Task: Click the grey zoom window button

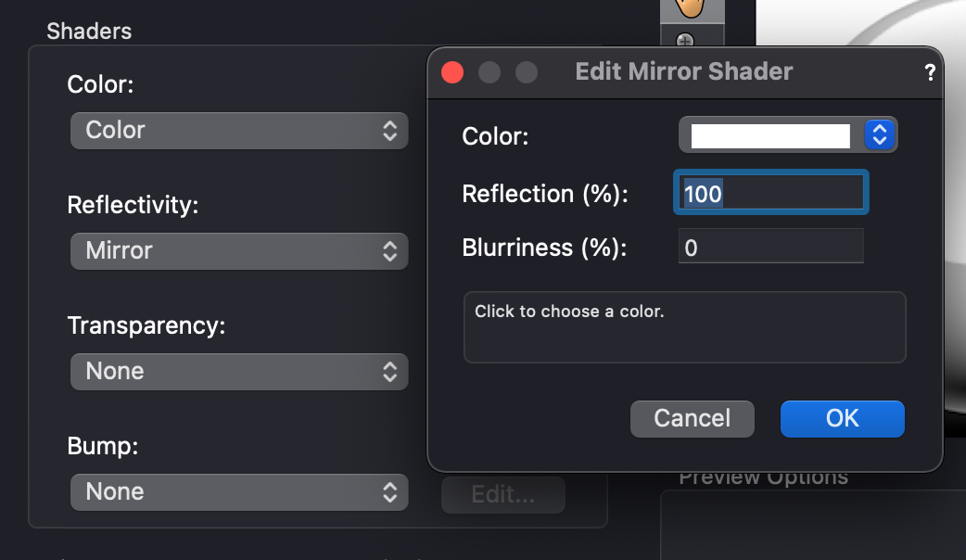Action: point(527,72)
